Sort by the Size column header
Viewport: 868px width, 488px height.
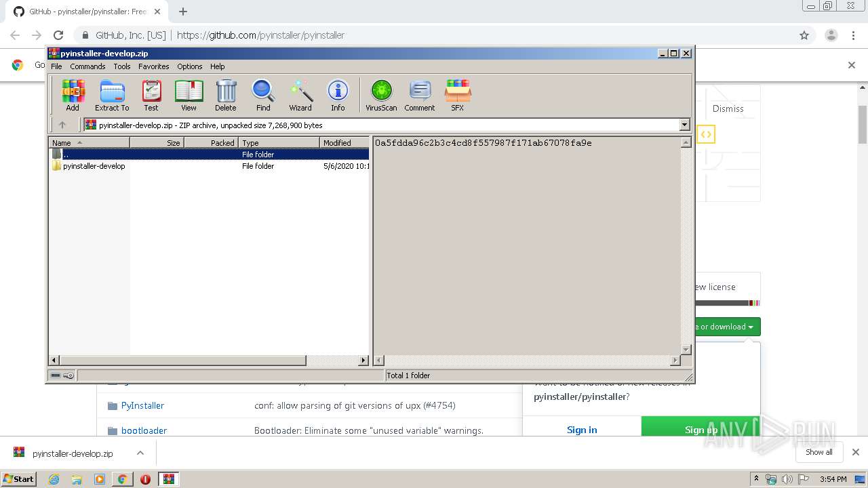[157, 142]
